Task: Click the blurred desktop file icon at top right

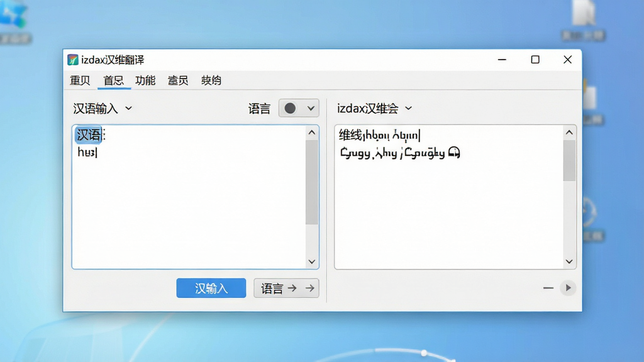Action: pos(583,18)
